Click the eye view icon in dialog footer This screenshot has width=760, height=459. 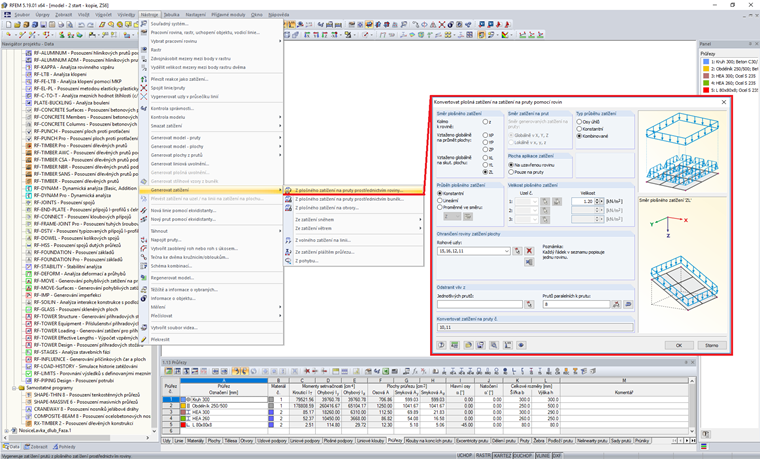click(x=521, y=345)
